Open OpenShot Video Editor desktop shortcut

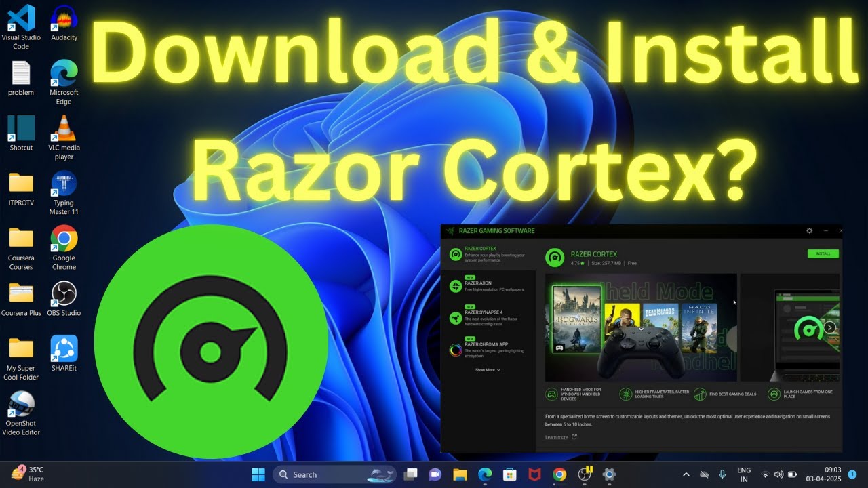(x=21, y=413)
